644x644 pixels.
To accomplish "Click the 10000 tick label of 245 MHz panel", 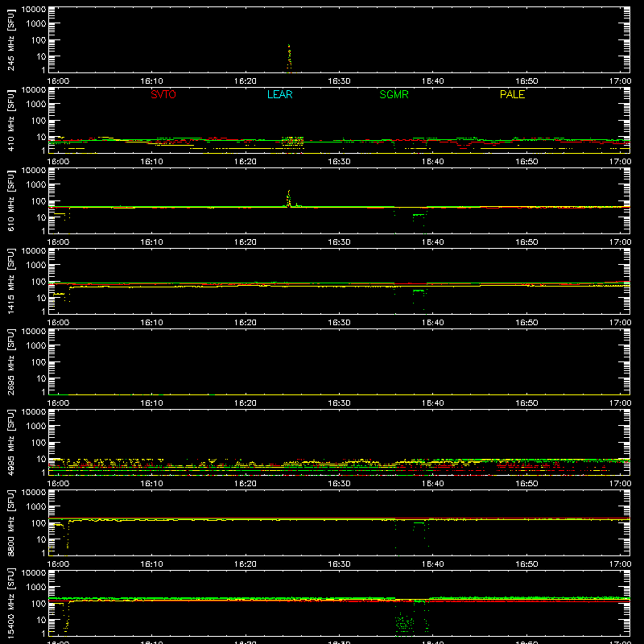I will click(34, 10).
